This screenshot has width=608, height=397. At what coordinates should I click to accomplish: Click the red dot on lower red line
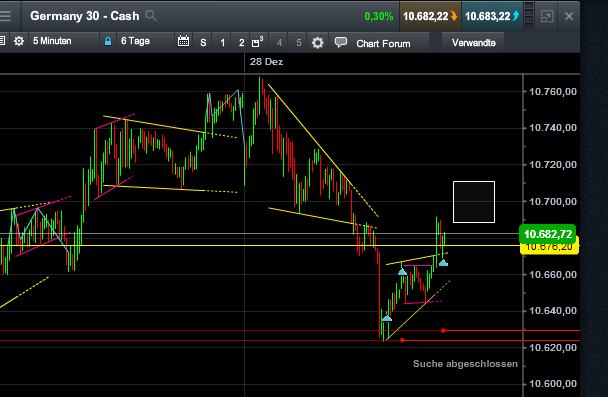[x=402, y=340]
